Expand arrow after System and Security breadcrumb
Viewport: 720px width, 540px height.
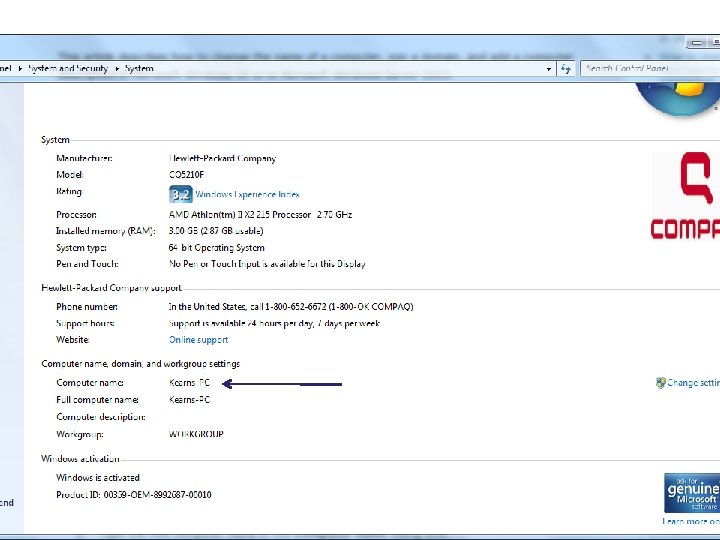click(x=117, y=69)
